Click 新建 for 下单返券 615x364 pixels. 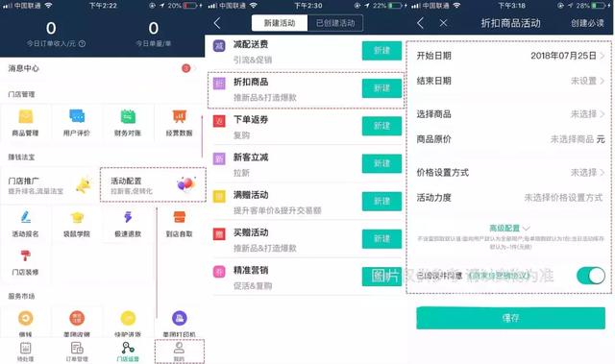tap(381, 126)
